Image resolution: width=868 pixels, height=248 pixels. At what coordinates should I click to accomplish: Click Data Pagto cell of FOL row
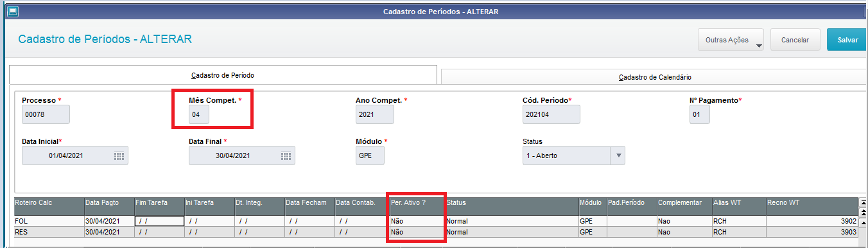(x=108, y=220)
